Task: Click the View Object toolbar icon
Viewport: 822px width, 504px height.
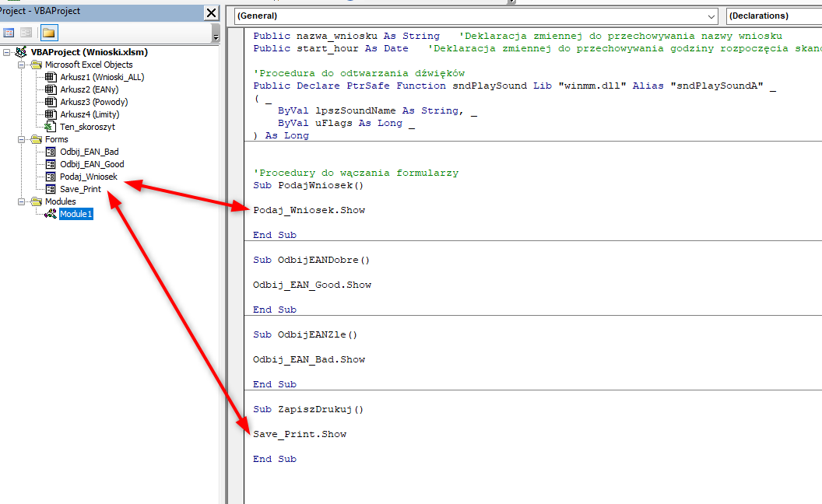Action: tap(26, 33)
